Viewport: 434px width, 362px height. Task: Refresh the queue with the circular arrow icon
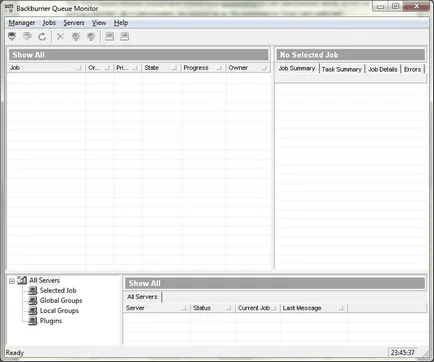coord(42,37)
